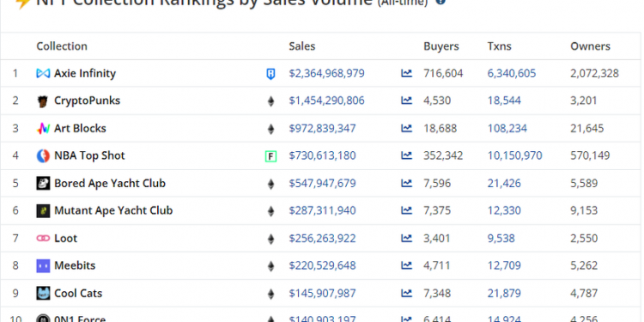Click the Art Blocks collection logo

pyautogui.click(x=43, y=129)
